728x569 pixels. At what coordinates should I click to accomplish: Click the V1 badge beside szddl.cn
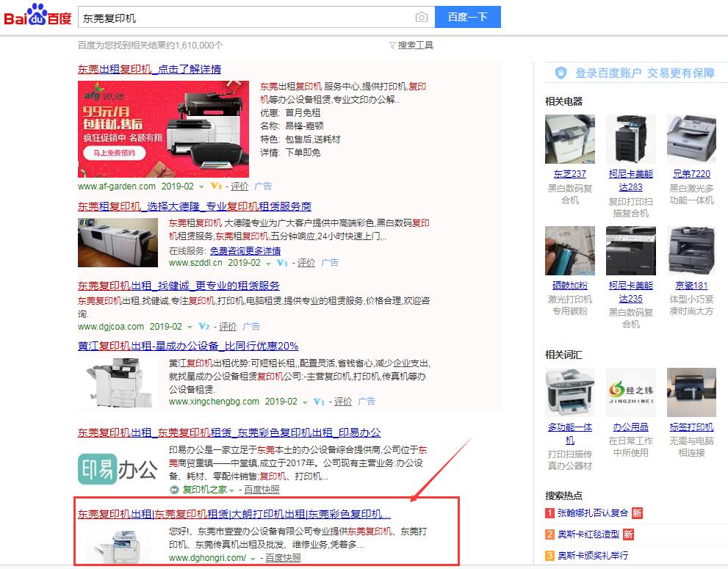coord(283,263)
